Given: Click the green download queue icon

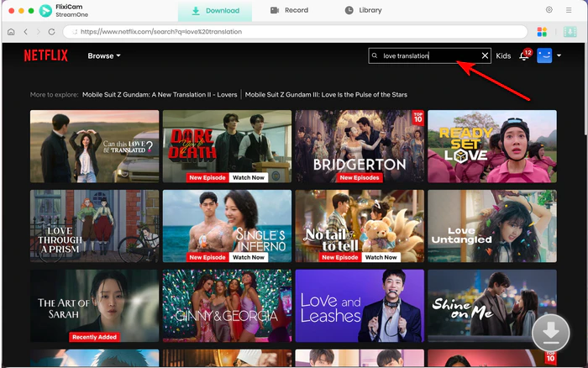Looking at the screenshot, I should coord(570,32).
